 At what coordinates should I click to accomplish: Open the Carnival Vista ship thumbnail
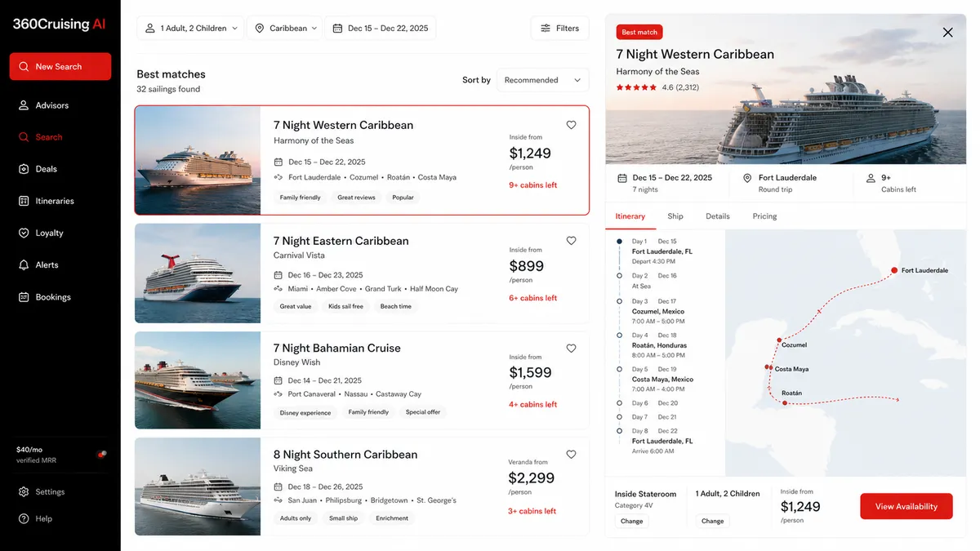coord(198,273)
